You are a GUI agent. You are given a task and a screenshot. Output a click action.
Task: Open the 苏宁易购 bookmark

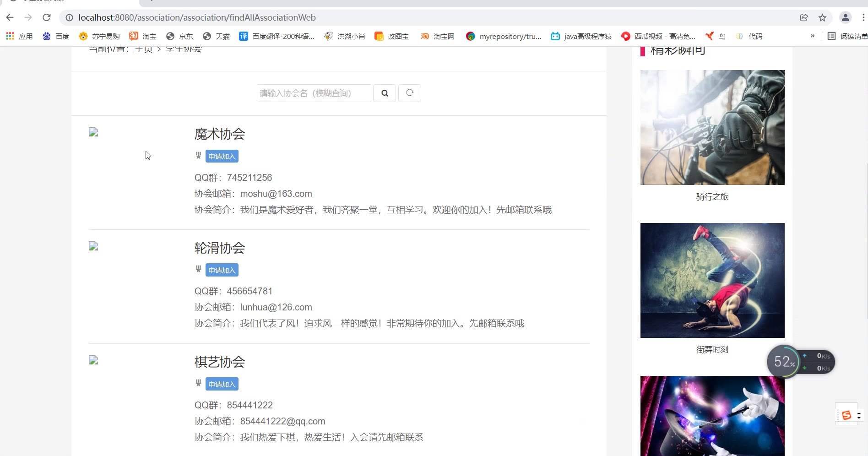click(x=99, y=36)
